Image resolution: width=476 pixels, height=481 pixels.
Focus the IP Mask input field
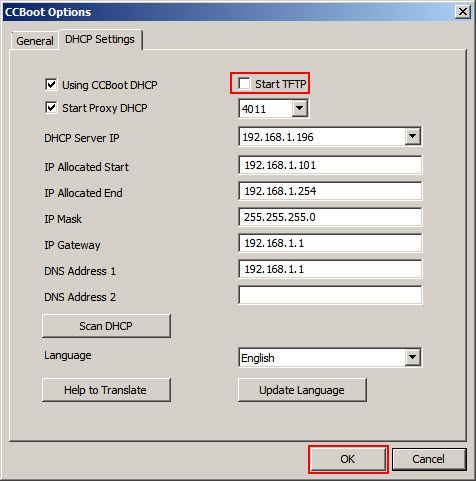(330, 217)
